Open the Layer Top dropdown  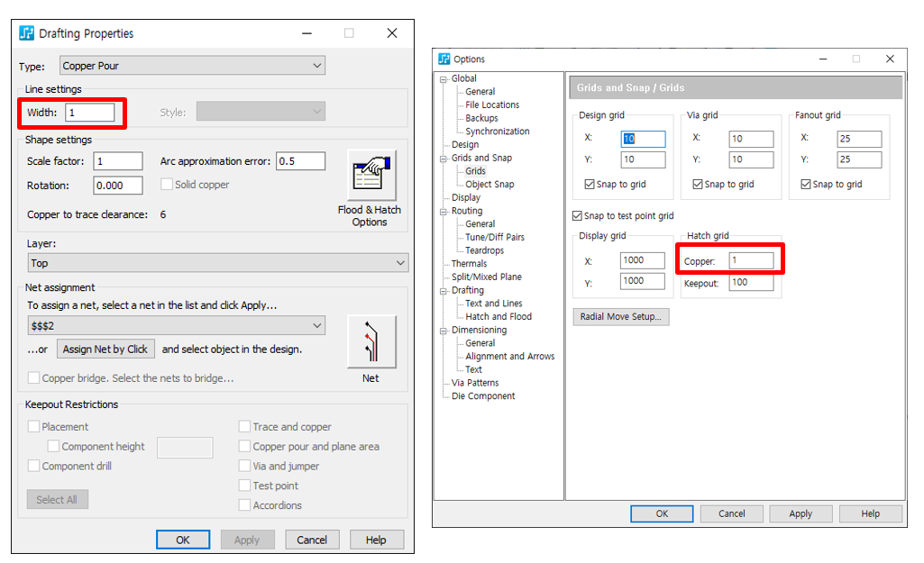click(x=218, y=263)
